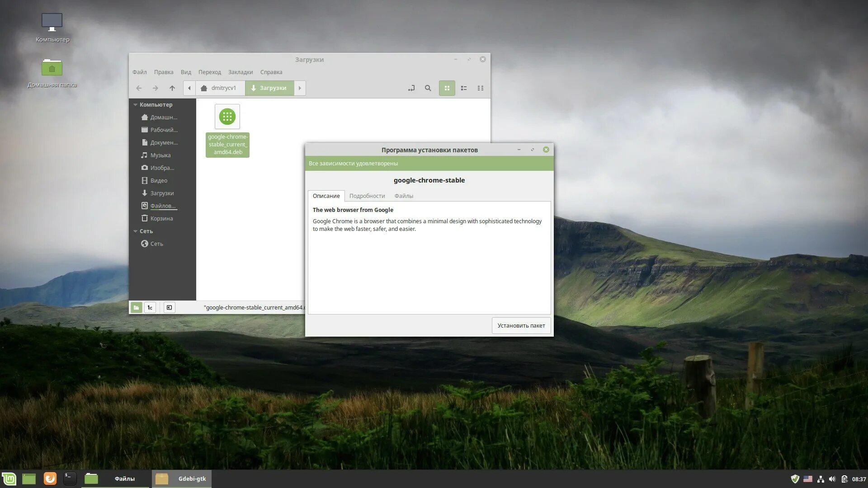Click Файлы tab in package installer
This screenshot has width=868, height=488.
pyautogui.click(x=404, y=196)
